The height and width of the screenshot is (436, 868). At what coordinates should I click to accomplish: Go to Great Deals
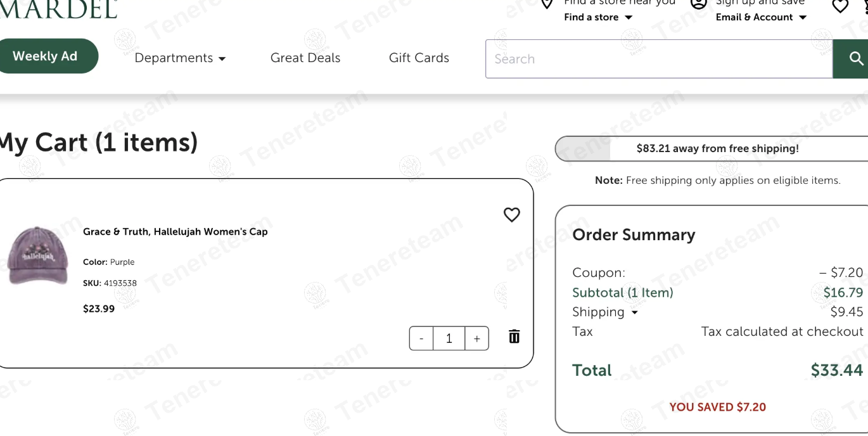point(305,58)
